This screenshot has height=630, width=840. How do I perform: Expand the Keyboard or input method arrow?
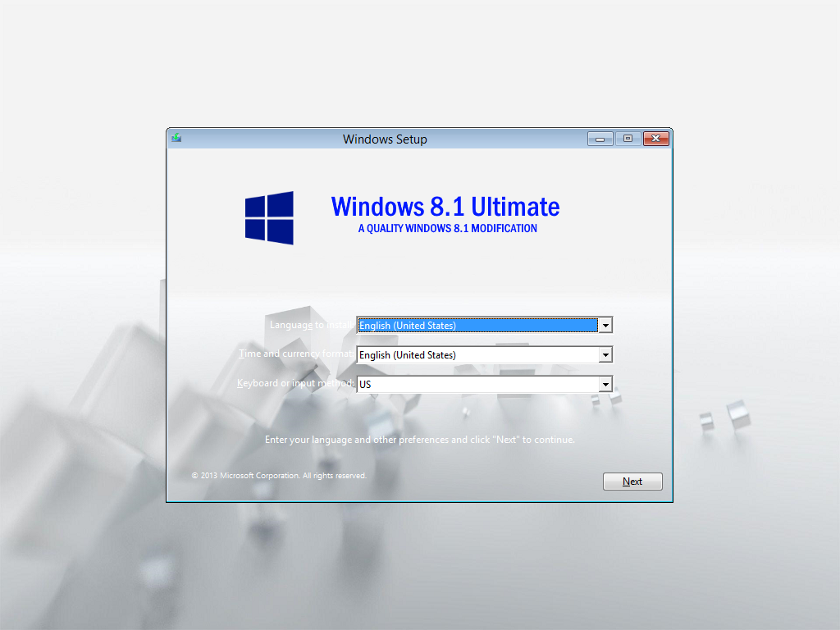605,384
